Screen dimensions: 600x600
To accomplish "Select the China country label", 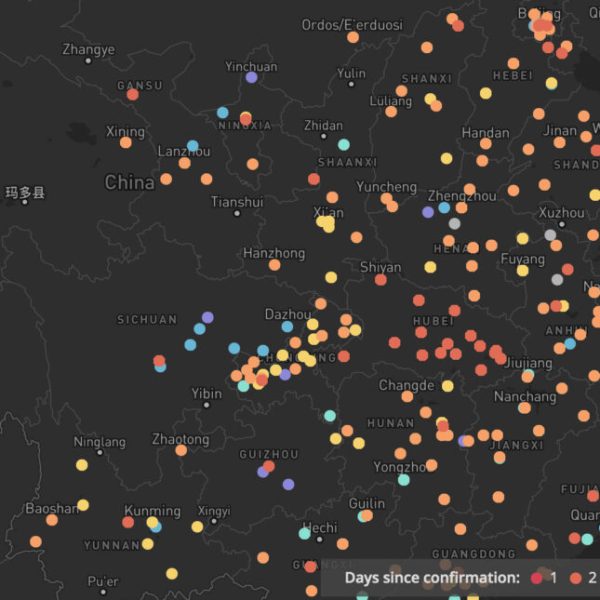I will pyautogui.click(x=130, y=183).
